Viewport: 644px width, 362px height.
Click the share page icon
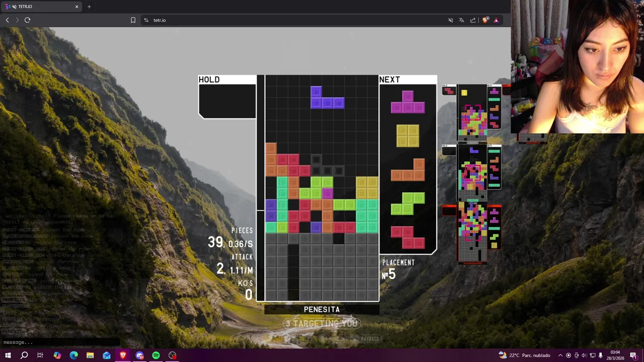(473, 20)
